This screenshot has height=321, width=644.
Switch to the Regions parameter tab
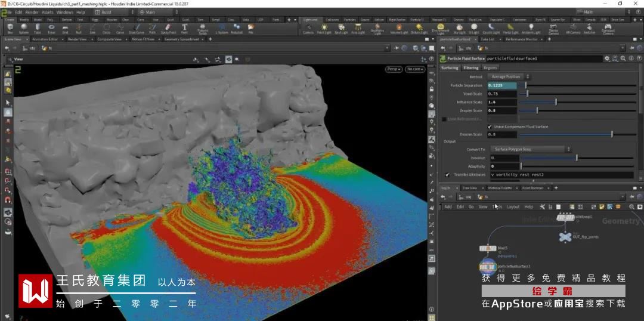[x=490, y=68]
